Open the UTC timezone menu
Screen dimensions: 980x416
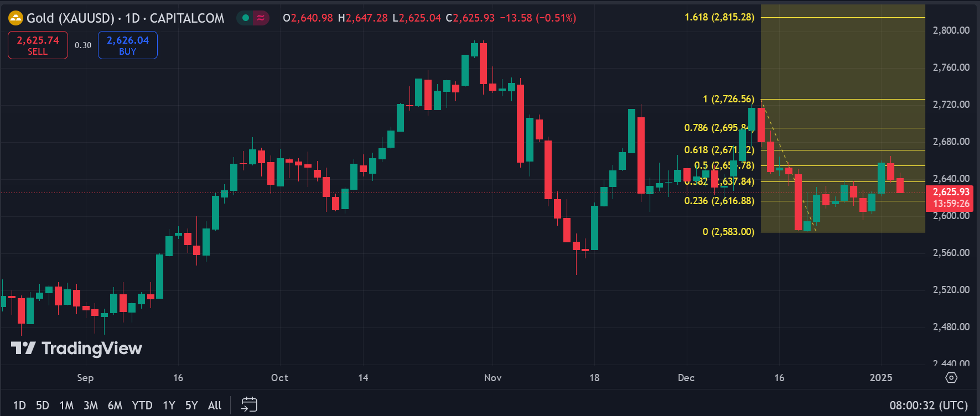click(x=929, y=405)
